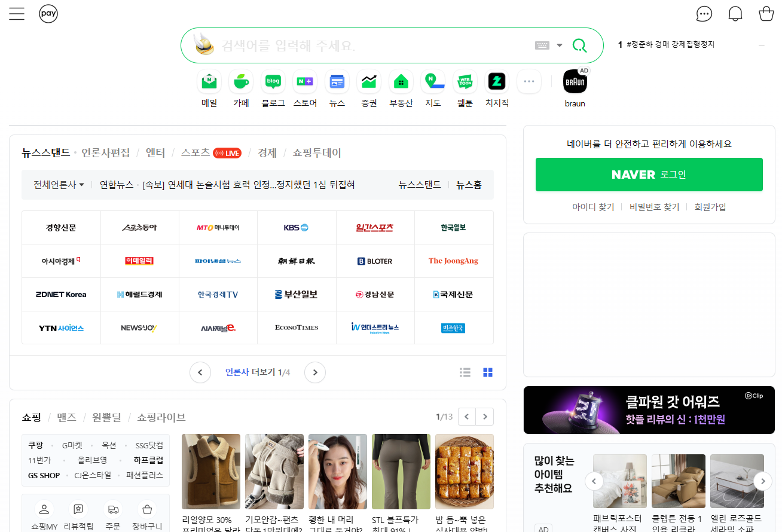Expand the 전체언론사 dropdown
This screenshot has height=532, width=782.
point(59,185)
